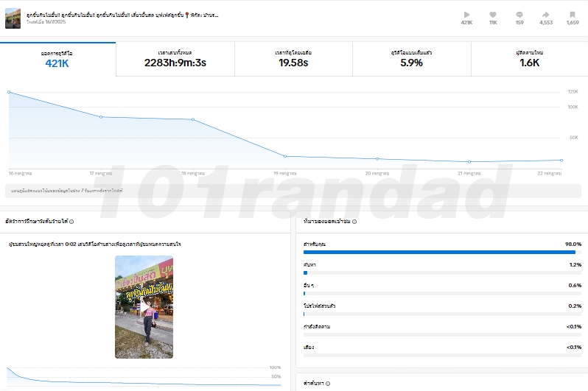
Task: Play the retention video preview
Action: 144,307
